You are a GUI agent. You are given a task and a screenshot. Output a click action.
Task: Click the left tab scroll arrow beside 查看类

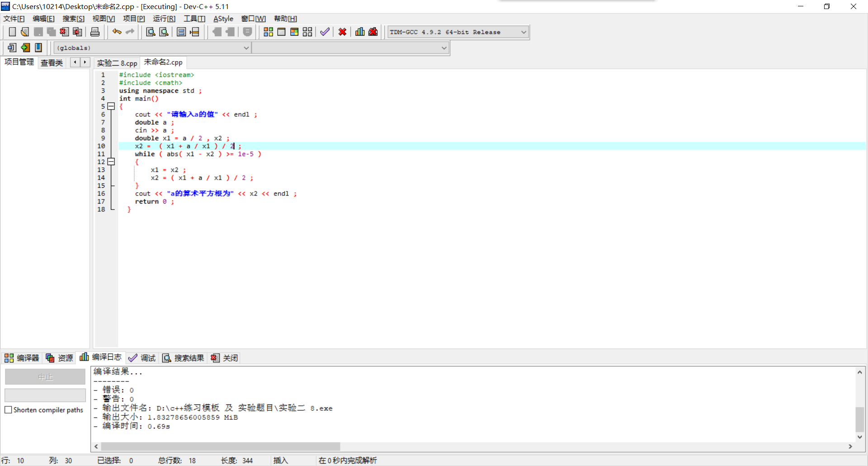coord(75,62)
